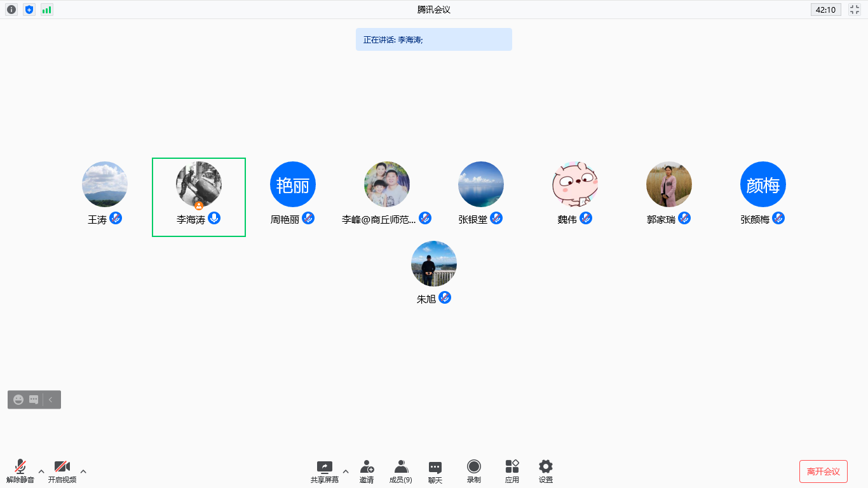868x488 pixels.
Task: Start recording with the 录制 button
Action: (x=473, y=471)
